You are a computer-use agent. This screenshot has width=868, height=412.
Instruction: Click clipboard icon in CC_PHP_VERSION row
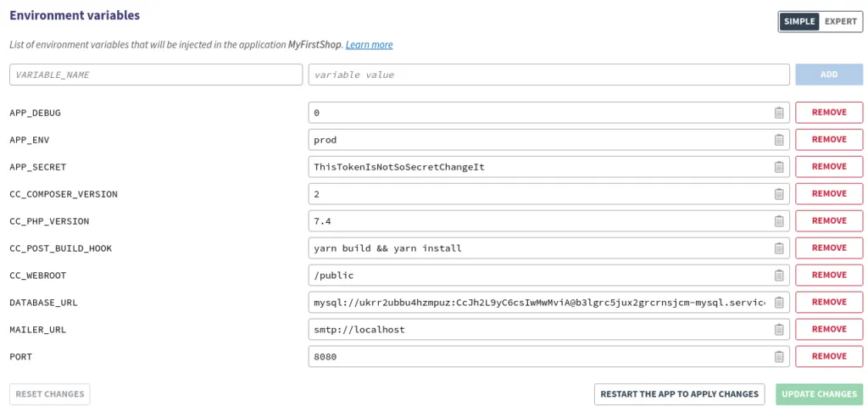click(778, 221)
